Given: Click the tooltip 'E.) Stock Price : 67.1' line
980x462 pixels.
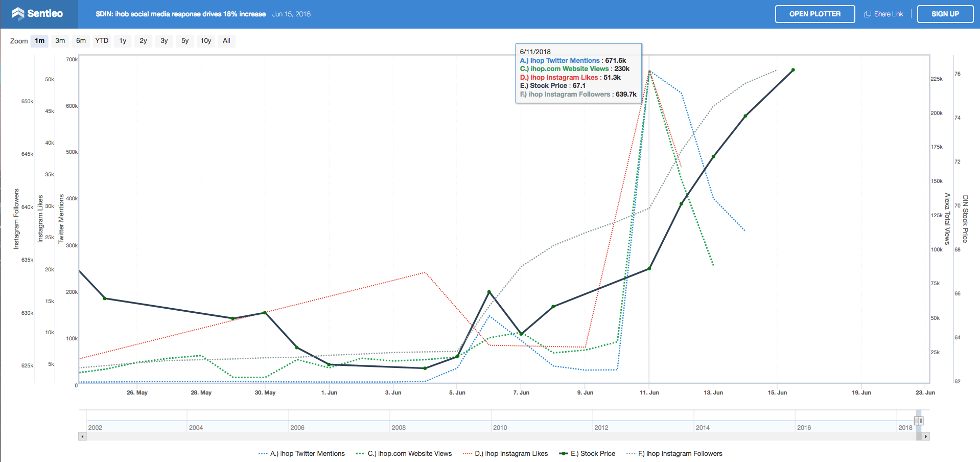Looking at the screenshot, I should click(x=553, y=86).
